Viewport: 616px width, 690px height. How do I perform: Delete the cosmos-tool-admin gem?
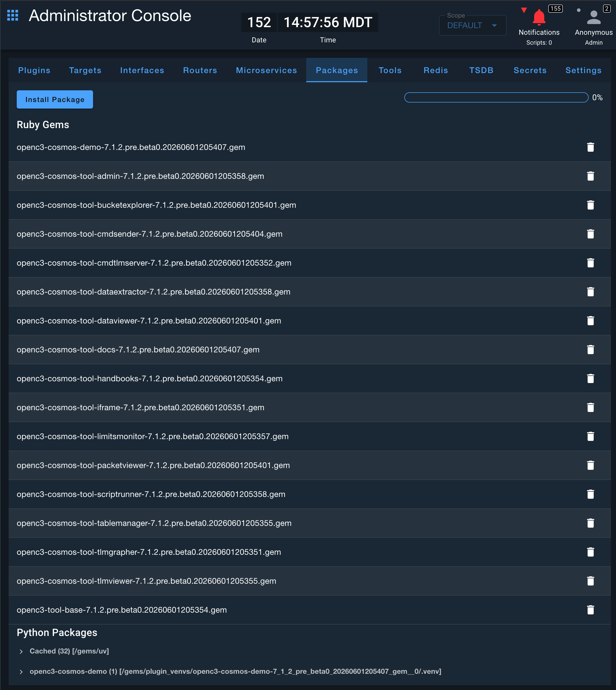[x=591, y=176]
